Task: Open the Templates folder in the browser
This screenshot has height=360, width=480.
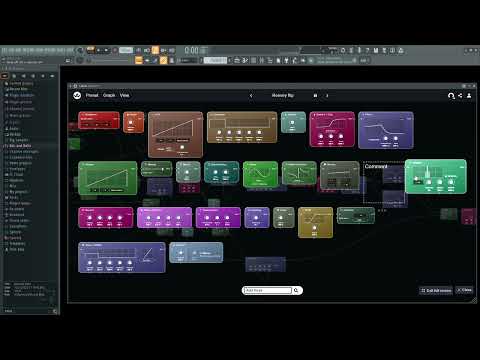Action: tap(17, 243)
